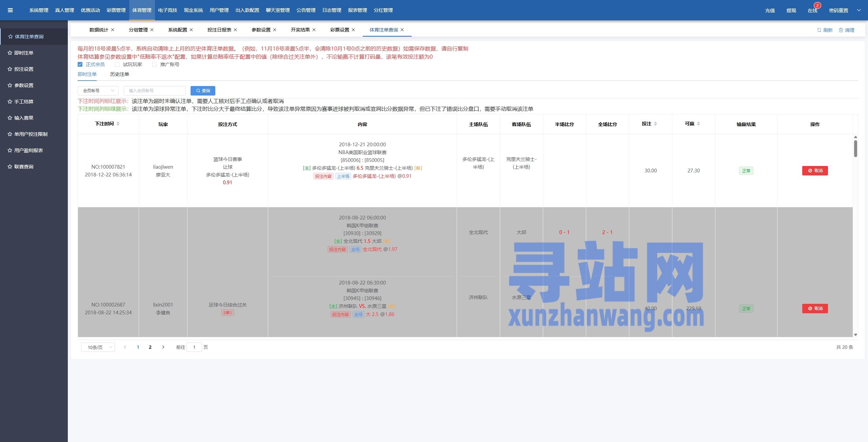Click 提现 in top bar
868x442 pixels.
[x=791, y=10]
